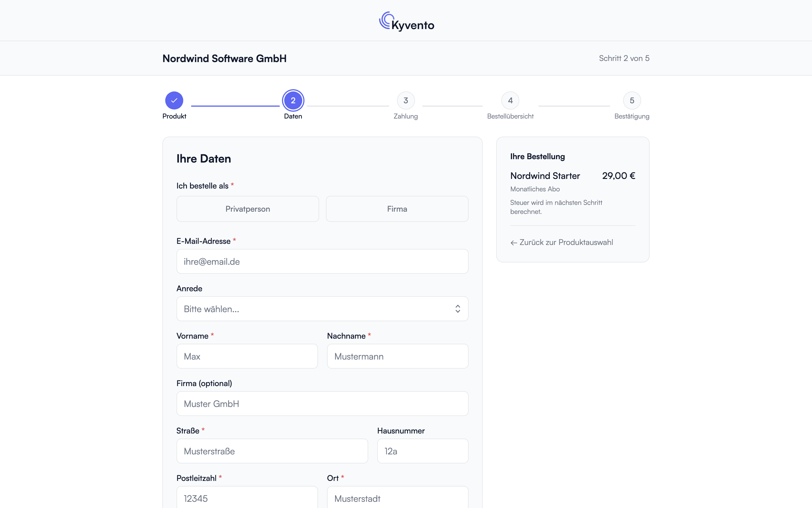Choose Privatperson as order type
812x508 pixels.
248,209
